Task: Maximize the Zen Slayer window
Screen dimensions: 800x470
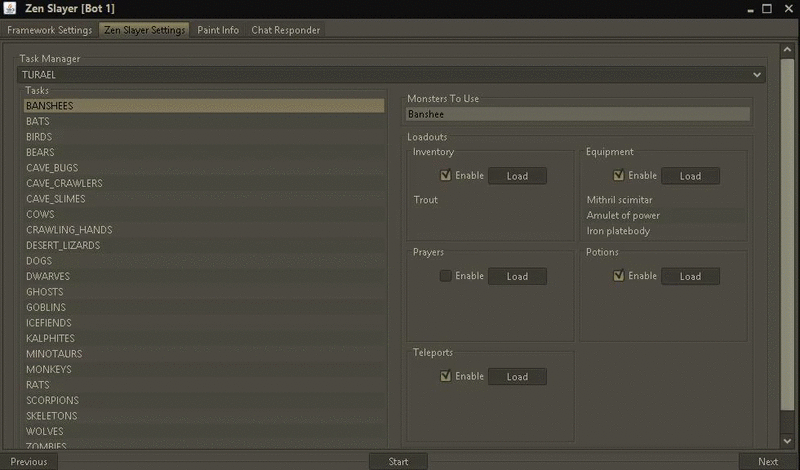Action: (767, 9)
